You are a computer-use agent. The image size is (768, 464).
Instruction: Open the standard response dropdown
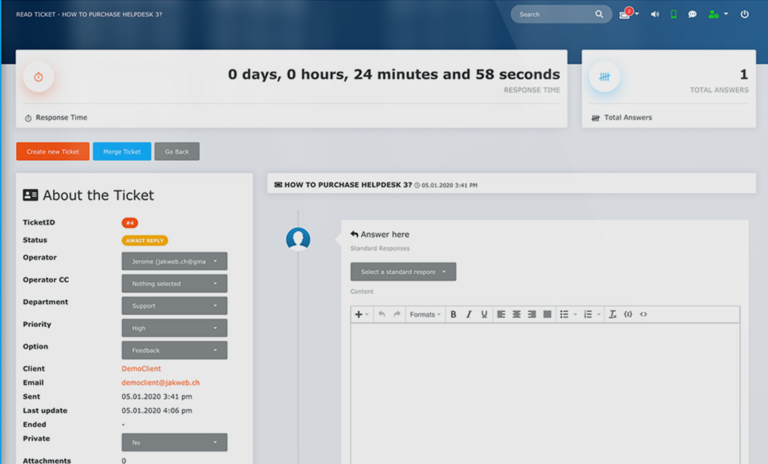(x=403, y=272)
